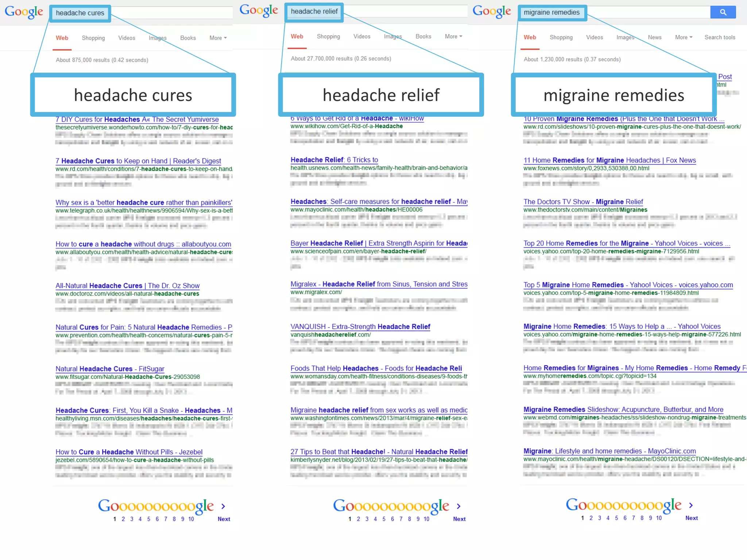The width and height of the screenshot is (747, 560).
Task: Open The Doctors TV Show Migraine Relief link
Action: 583,202
